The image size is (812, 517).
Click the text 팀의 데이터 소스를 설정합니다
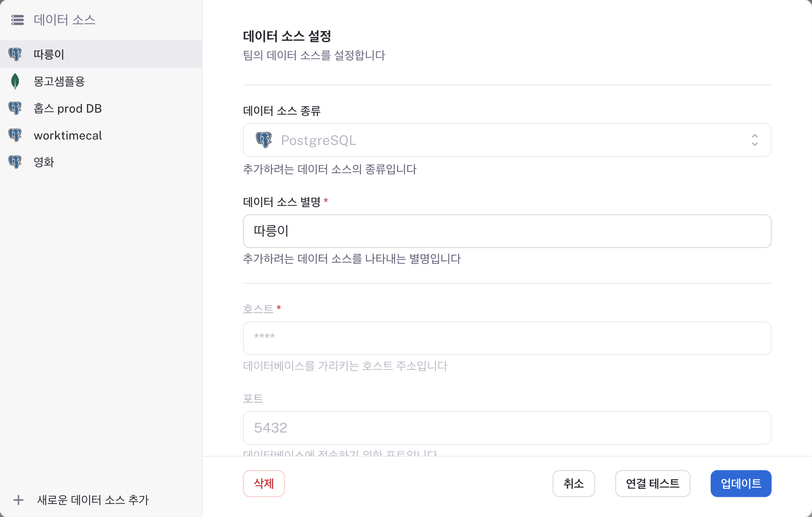(x=314, y=55)
